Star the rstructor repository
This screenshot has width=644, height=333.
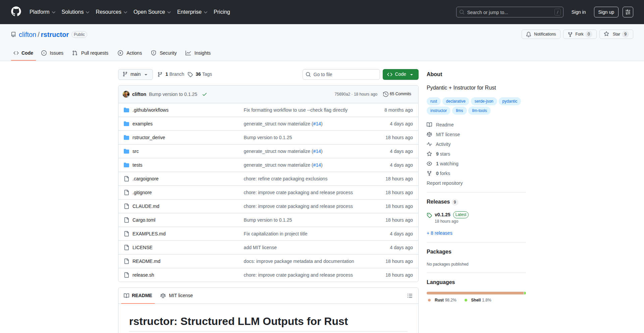click(x=616, y=34)
